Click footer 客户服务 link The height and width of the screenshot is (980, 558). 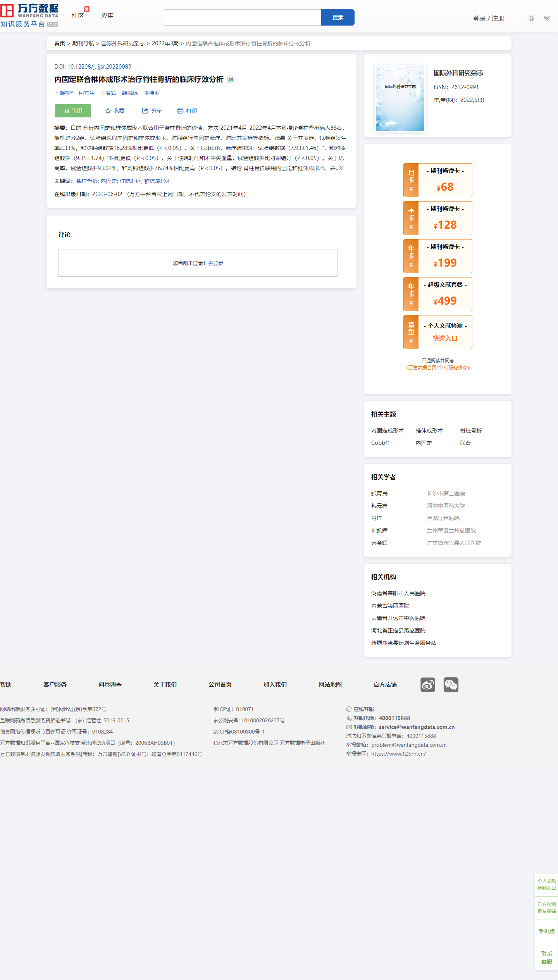tap(55, 685)
